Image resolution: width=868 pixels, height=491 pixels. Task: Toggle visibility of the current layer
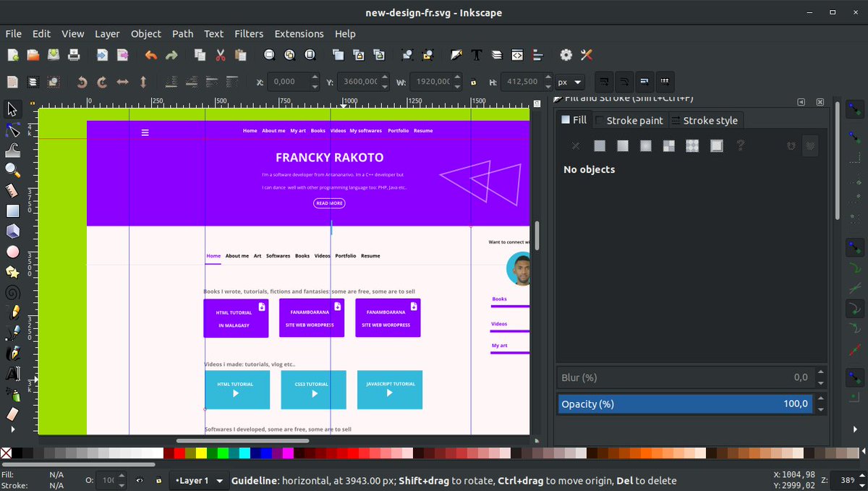click(x=140, y=480)
